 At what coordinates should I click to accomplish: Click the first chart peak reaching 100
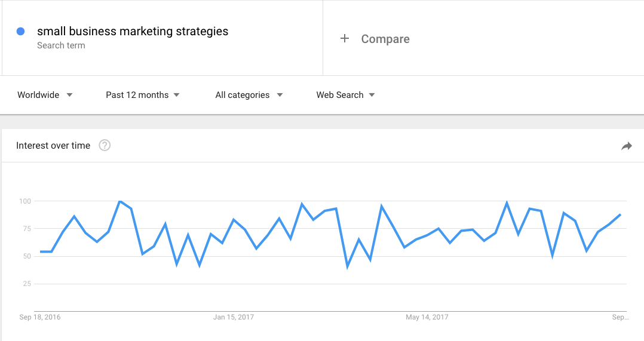[x=119, y=201]
